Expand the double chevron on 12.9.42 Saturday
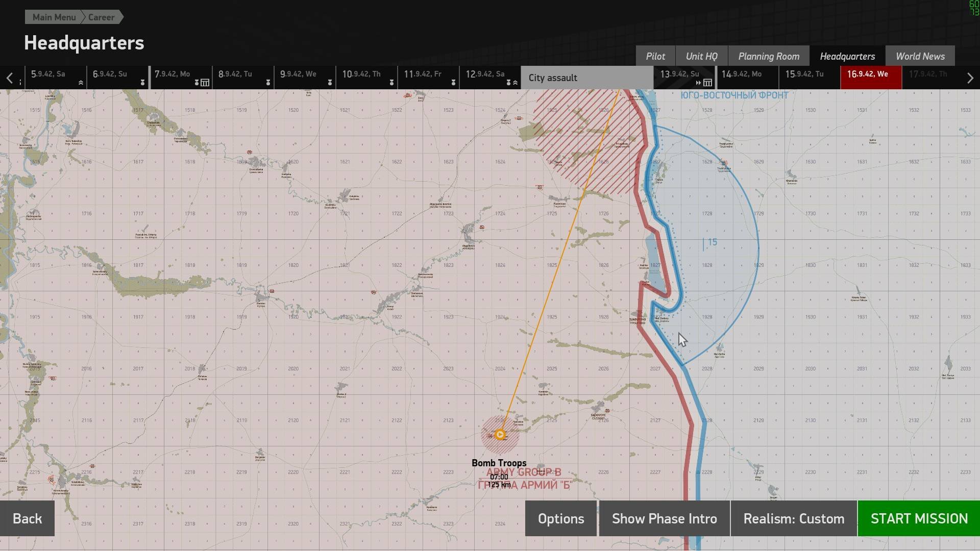The image size is (980, 551). [515, 83]
